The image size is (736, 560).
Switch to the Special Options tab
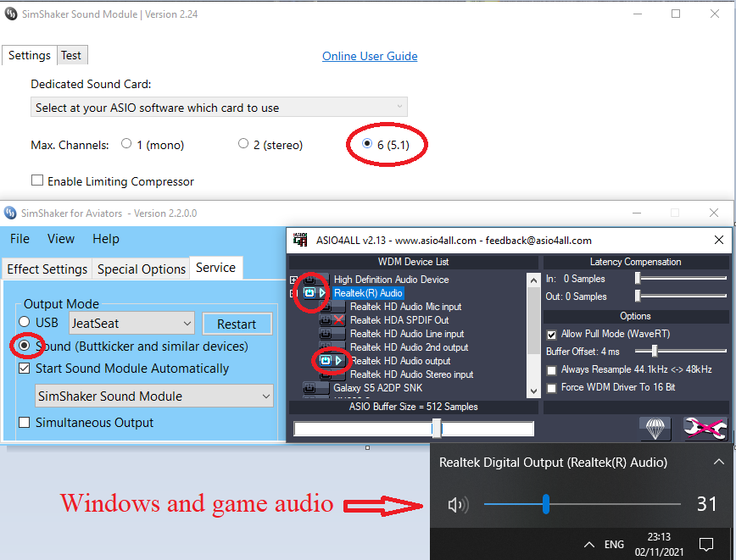tap(142, 269)
